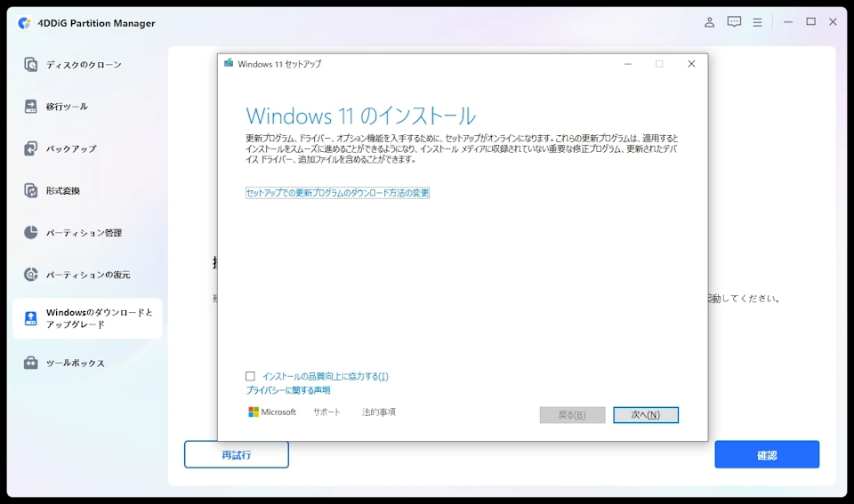Click the Toolbox briefcase icon
854x504 pixels.
(31, 363)
